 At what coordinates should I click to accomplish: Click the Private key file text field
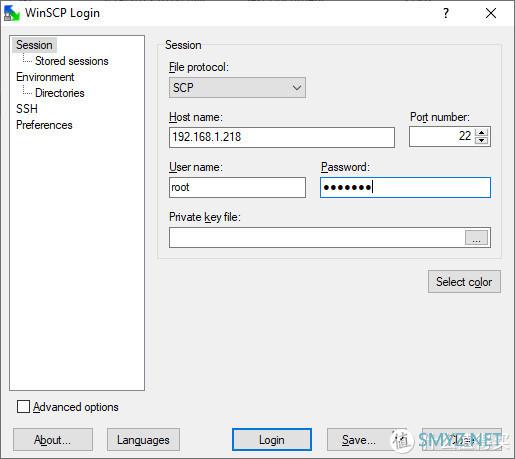coord(317,238)
